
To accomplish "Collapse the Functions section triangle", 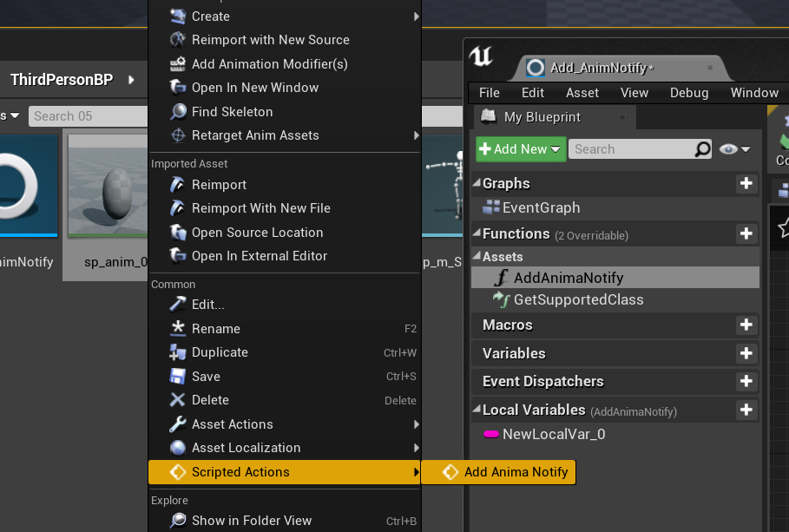I will pos(477,233).
